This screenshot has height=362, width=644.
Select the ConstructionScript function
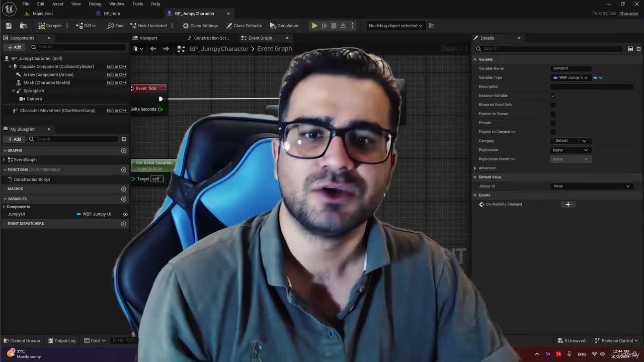click(32, 179)
